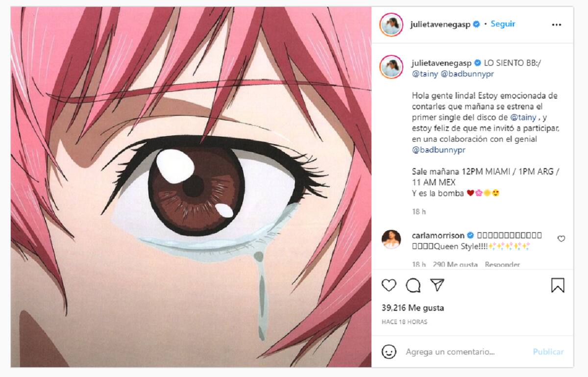Click the anime crying eye image
Viewport: 588px width, 377px height.
(191, 187)
